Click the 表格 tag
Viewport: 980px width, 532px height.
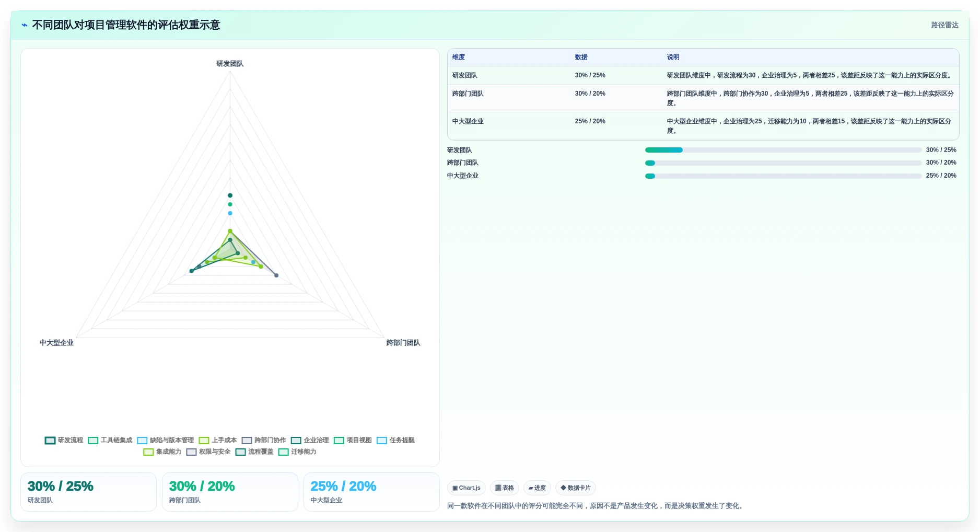coord(505,488)
